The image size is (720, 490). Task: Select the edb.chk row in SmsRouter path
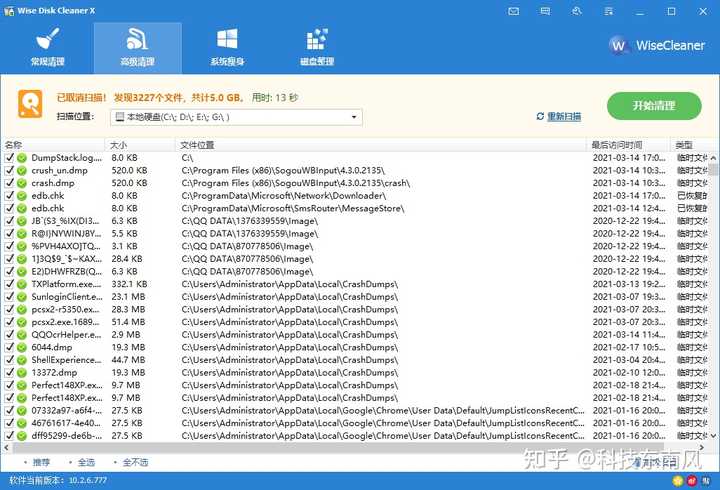(x=356, y=208)
